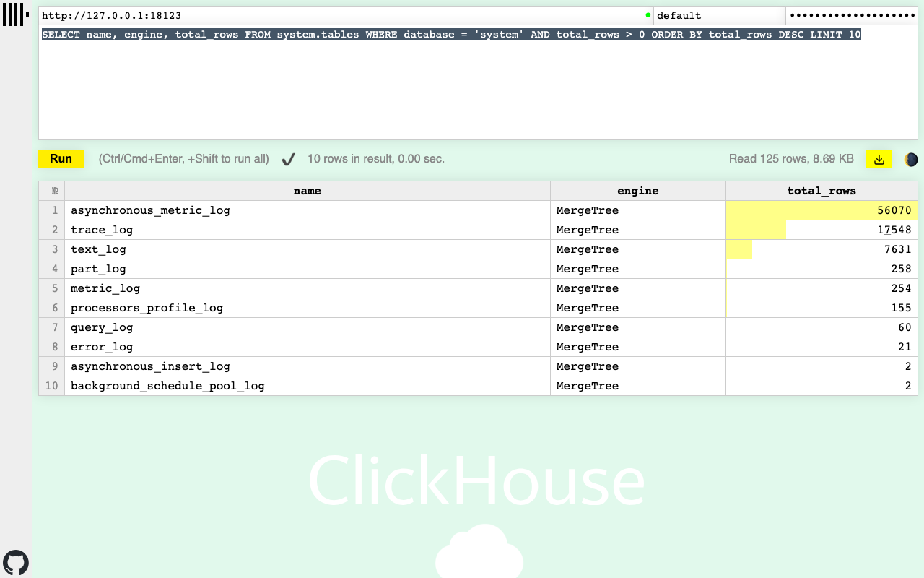The height and width of the screenshot is (578, 924).
Task: Focus the server URL field
Action: pyautogui.click(x=346, y=15)
